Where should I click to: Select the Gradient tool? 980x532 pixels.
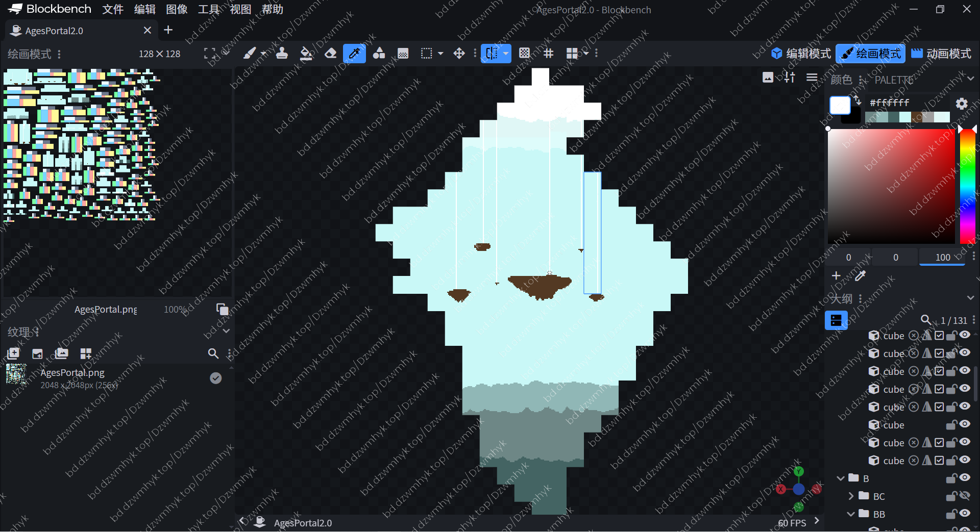point(403,54)
